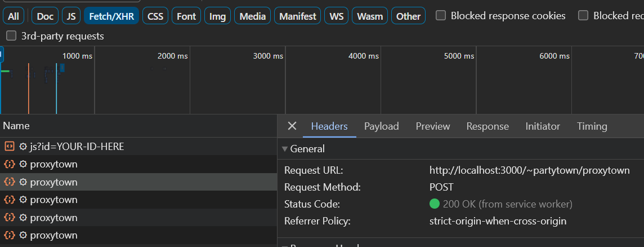Select the All filter chip
644x247 pixels.
pos(14,16)
